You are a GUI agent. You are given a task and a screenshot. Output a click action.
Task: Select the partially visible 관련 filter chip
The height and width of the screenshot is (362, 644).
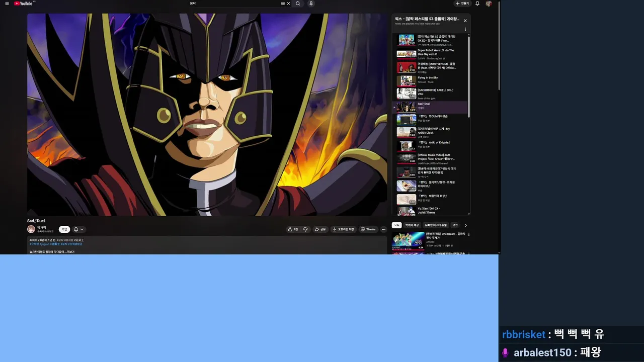[455, 225]
